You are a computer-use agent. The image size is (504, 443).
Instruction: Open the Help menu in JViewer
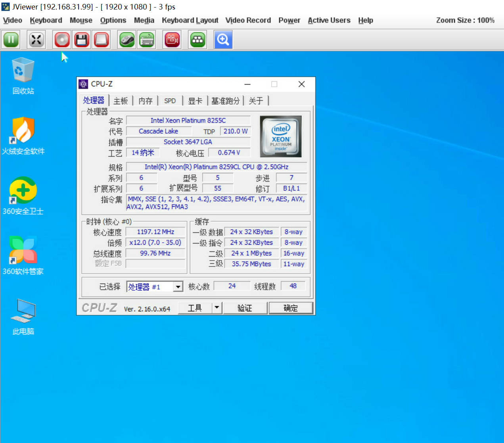366,20
